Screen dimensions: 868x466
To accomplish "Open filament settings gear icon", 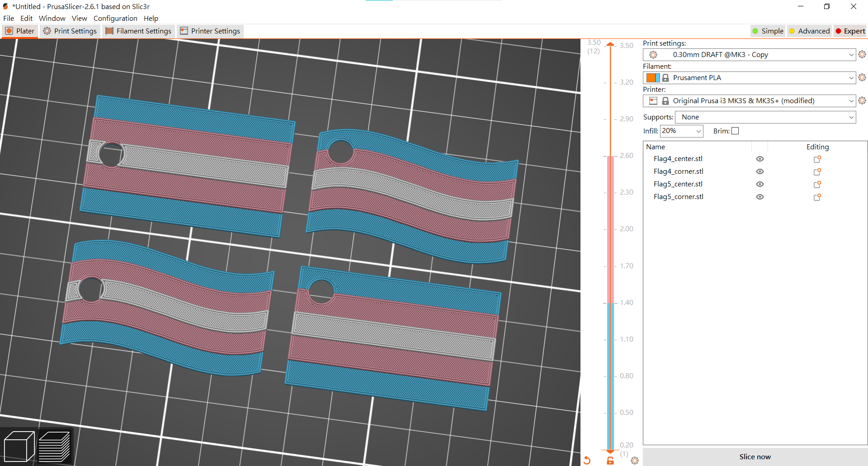I will point(862,77).
